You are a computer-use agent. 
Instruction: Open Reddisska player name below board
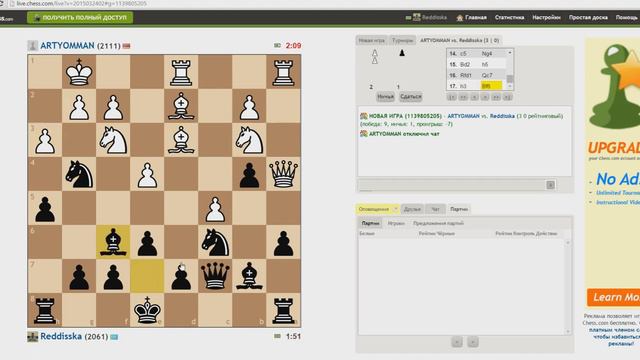[61, 337]
